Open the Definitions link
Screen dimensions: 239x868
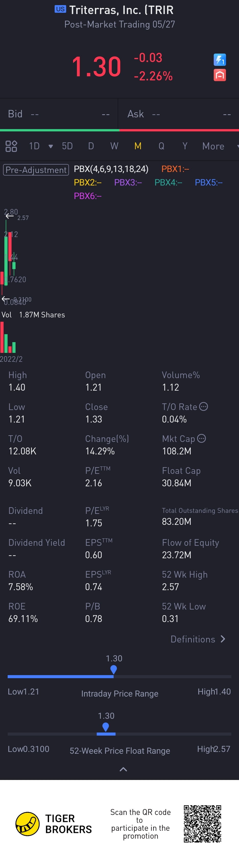pyautogui.click(x=198, y=639)
